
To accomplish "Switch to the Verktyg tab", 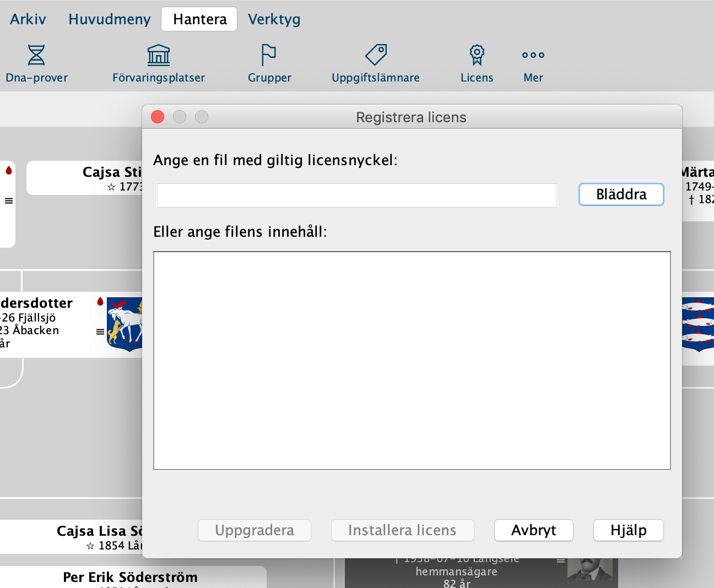I will click(274, 19).
